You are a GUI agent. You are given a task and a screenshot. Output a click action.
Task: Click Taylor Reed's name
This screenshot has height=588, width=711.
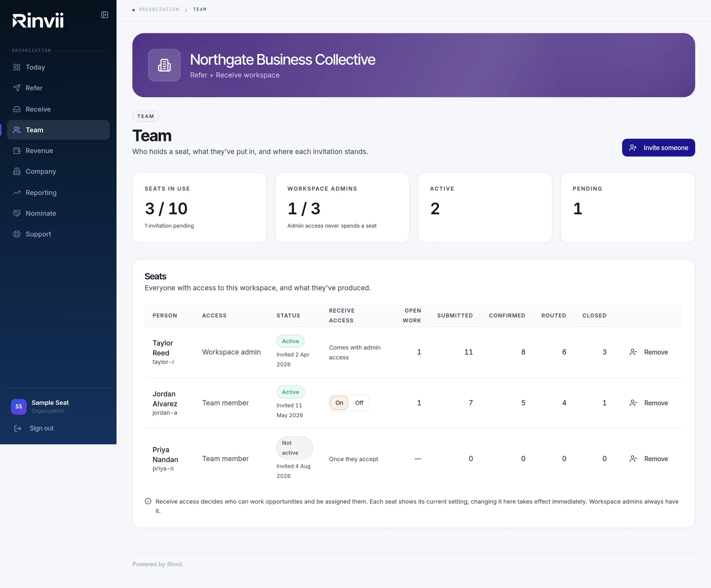(163, 348)
